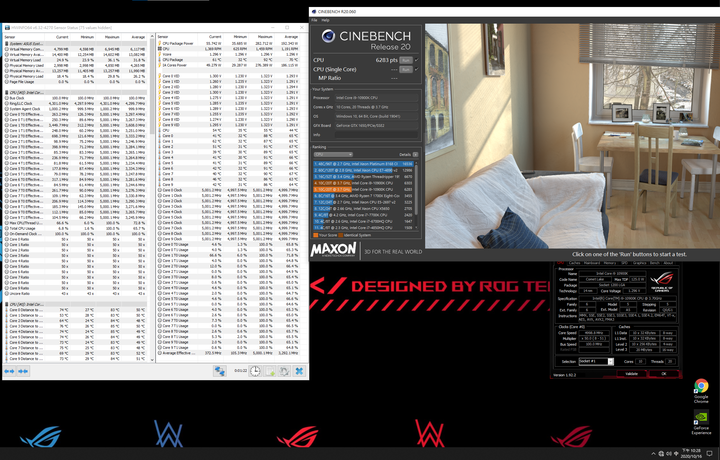Toggle checkbox beside CPU Run button
Image resolution: width=720 pixels, height=460 pixels.
(416, 60)
